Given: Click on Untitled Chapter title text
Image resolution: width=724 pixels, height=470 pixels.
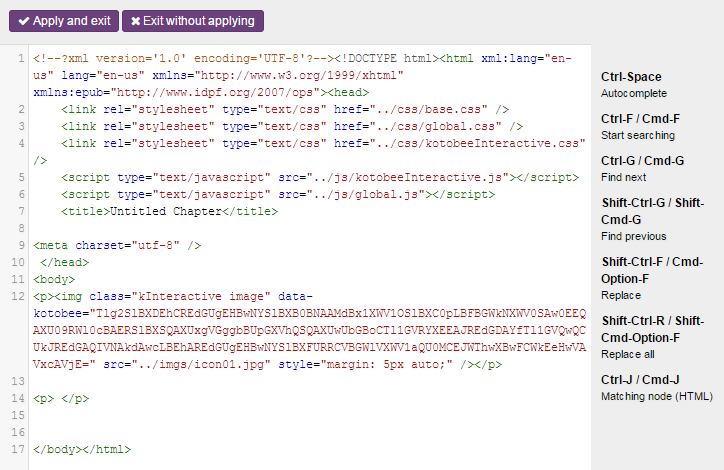Looking at the screenshot, I should tap(166, 211).
